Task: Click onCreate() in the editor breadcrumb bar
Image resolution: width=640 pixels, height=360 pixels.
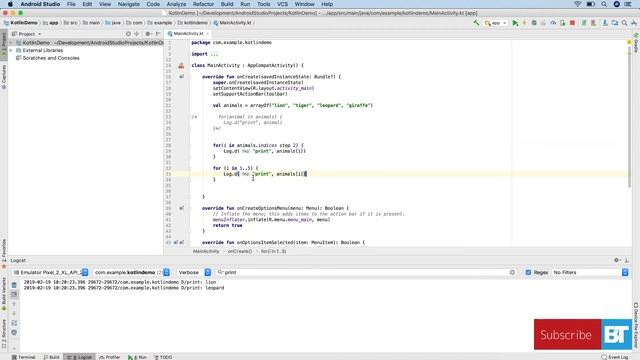Action: 240,251
